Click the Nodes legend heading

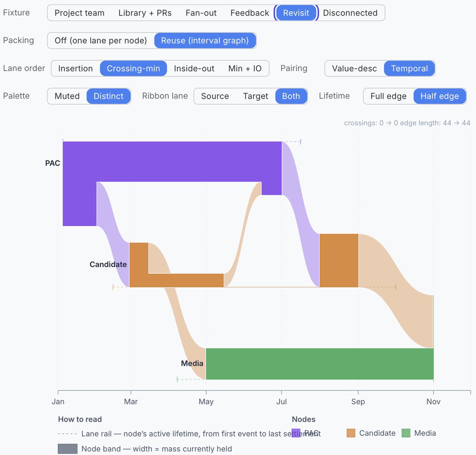tap(303, 419)
